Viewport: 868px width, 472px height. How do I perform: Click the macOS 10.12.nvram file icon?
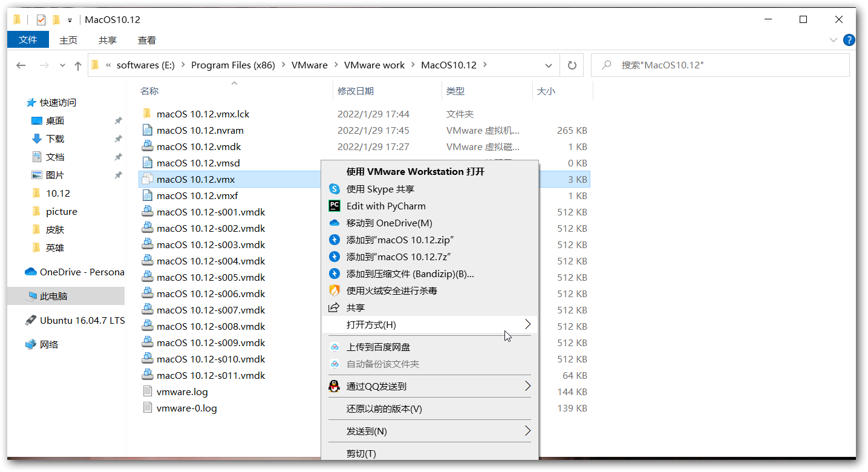point(147,130)
